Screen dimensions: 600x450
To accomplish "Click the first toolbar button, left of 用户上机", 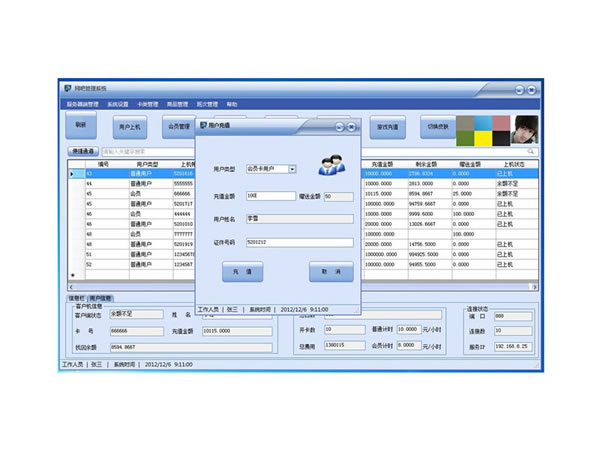I will click(81, 125).
